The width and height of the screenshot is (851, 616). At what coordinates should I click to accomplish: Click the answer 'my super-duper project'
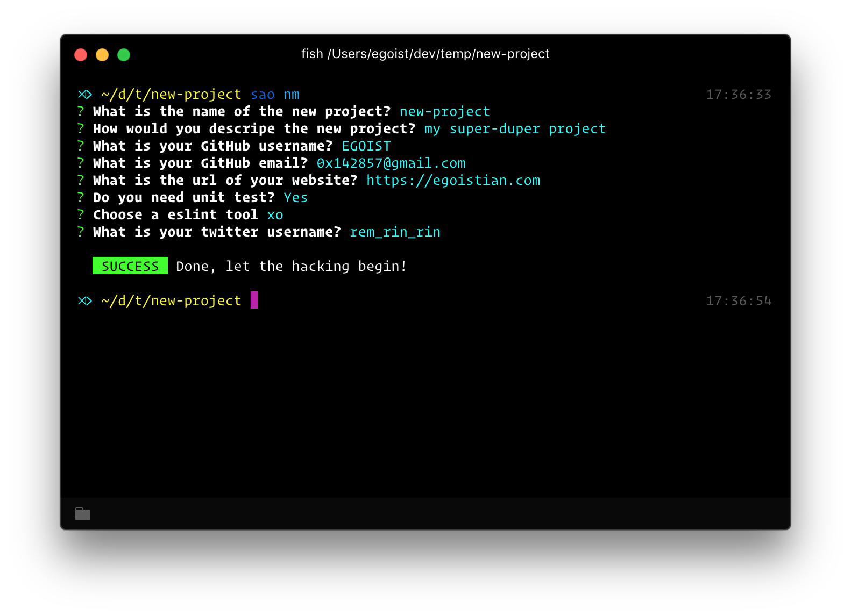pos(515,129)
